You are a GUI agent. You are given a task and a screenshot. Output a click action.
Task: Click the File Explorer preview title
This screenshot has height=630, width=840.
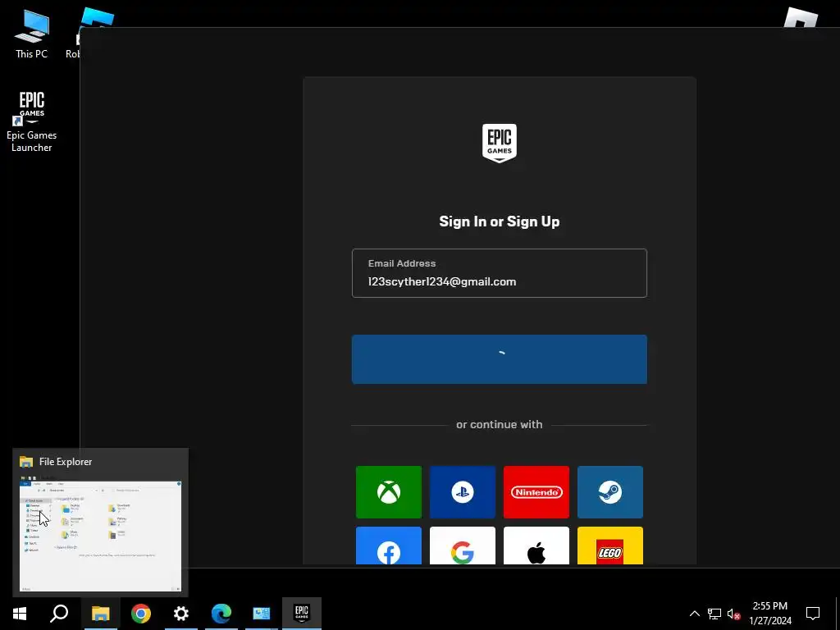click(66, 462)
